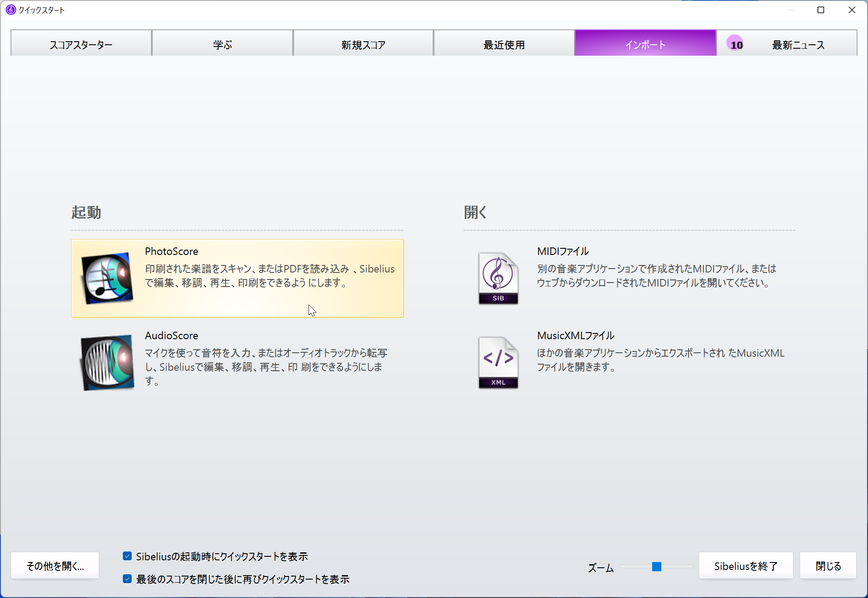Open MusicXML file using XML icon
Image resolution: width=868 pixels, height=598 pixels.
(498, 362)
